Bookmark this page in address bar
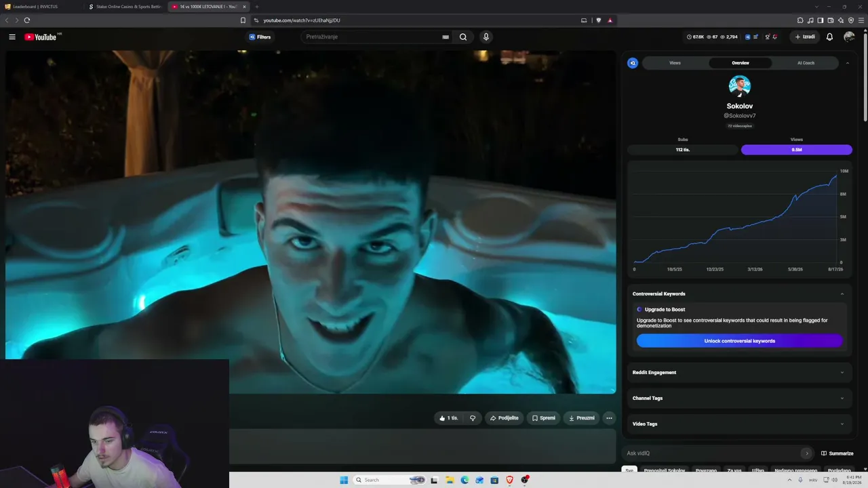Screen dimensions: 868x488 point(243,20)
